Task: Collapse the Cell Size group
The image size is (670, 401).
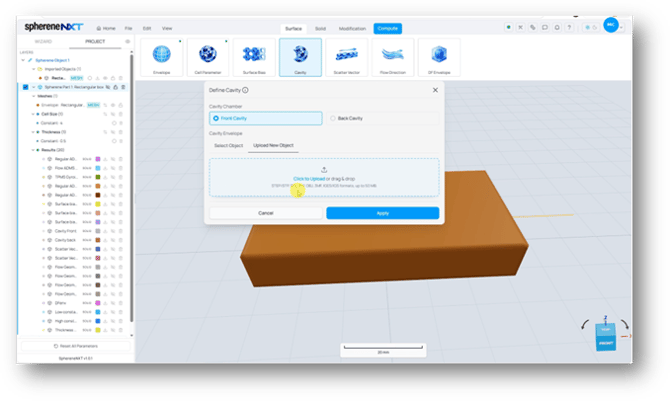Action: (x=33, y=114)
